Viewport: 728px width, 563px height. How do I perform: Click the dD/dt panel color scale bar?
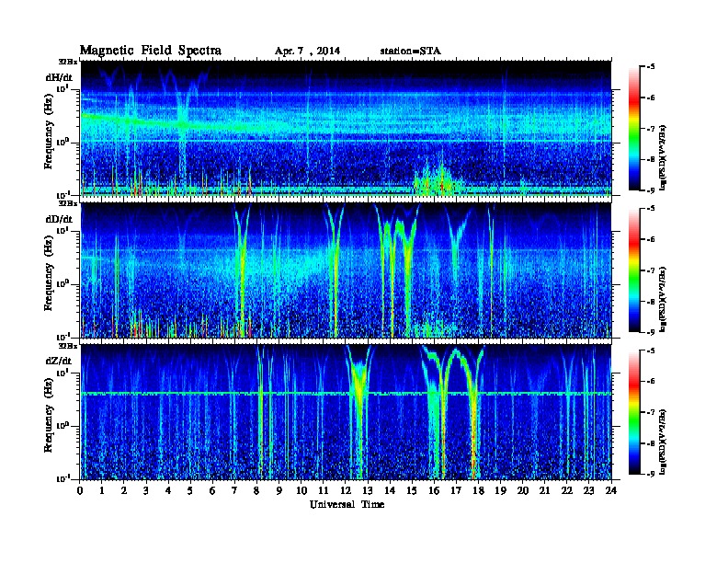[x=633, y=270]
